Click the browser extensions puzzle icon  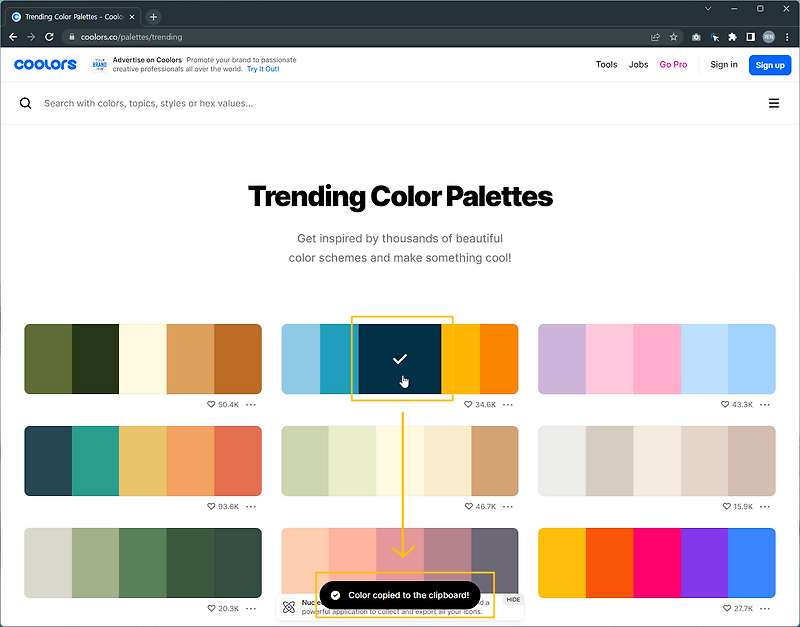[733, 36]
